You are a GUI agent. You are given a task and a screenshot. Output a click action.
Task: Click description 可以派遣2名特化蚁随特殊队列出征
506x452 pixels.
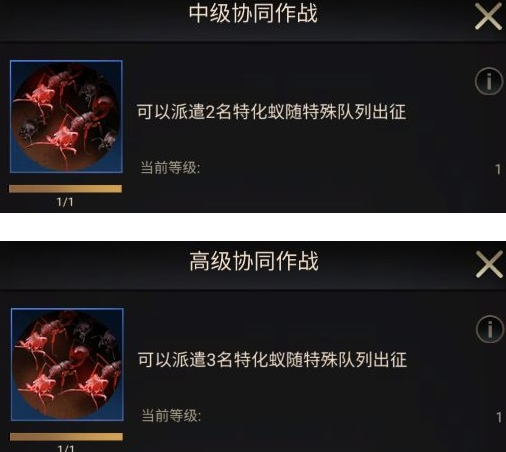click(271, 112)
